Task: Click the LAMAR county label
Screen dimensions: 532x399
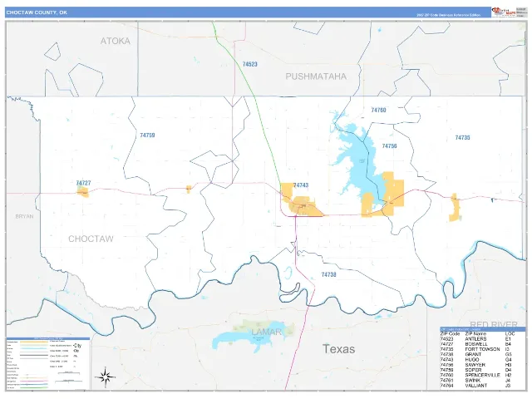Action: point(266,332)
